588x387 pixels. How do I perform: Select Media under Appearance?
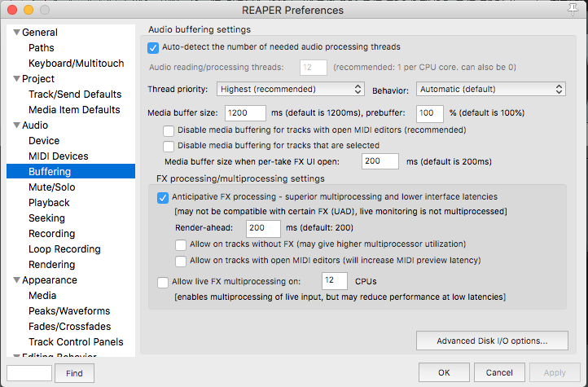coord(42,296)
